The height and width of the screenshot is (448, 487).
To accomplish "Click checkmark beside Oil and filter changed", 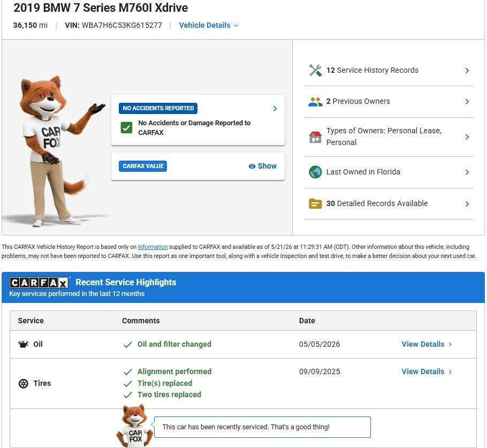I will coord(128,345).
